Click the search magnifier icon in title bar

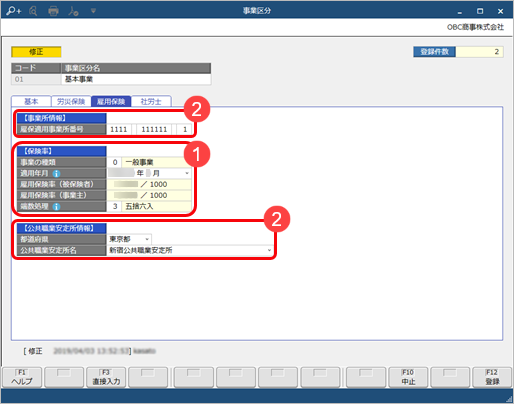[33, 11]
